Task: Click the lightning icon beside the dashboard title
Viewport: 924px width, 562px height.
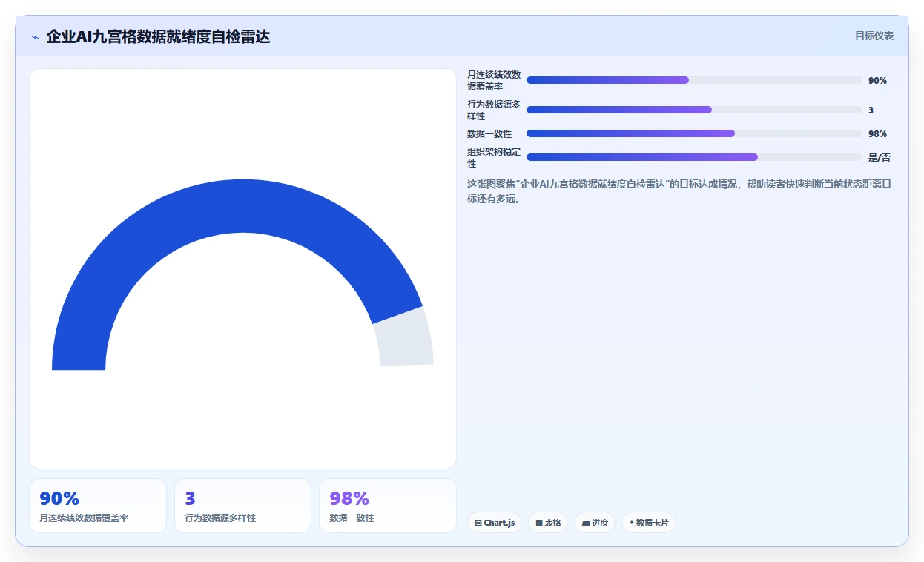Action: (36, 37)
